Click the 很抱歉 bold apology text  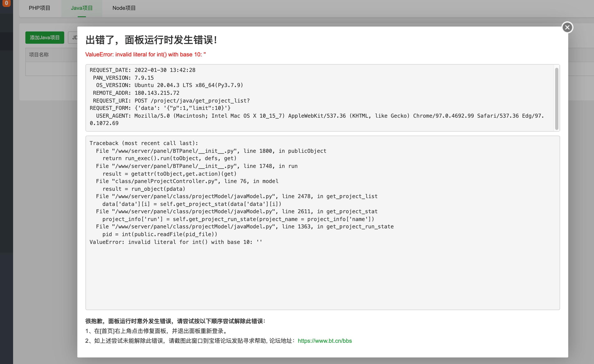click(175, 321)
